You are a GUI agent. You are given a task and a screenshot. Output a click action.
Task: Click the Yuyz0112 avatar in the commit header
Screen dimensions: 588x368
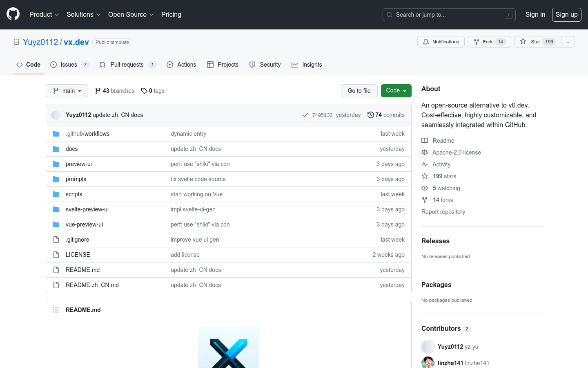tap(56, 115)
